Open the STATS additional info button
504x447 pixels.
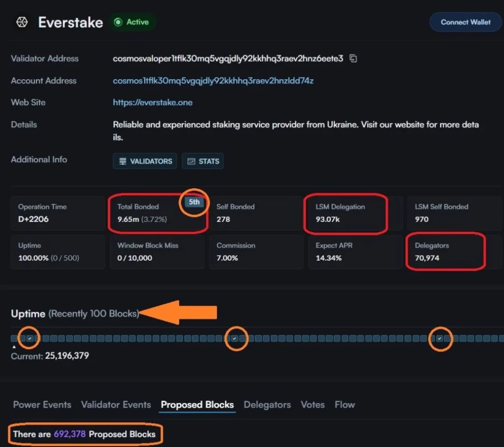point(203,161)
